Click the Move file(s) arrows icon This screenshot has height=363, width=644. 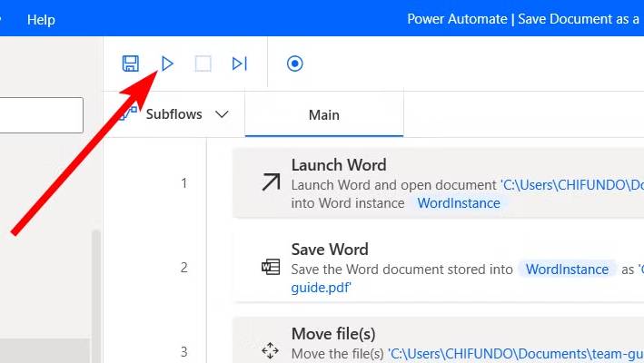271,350
